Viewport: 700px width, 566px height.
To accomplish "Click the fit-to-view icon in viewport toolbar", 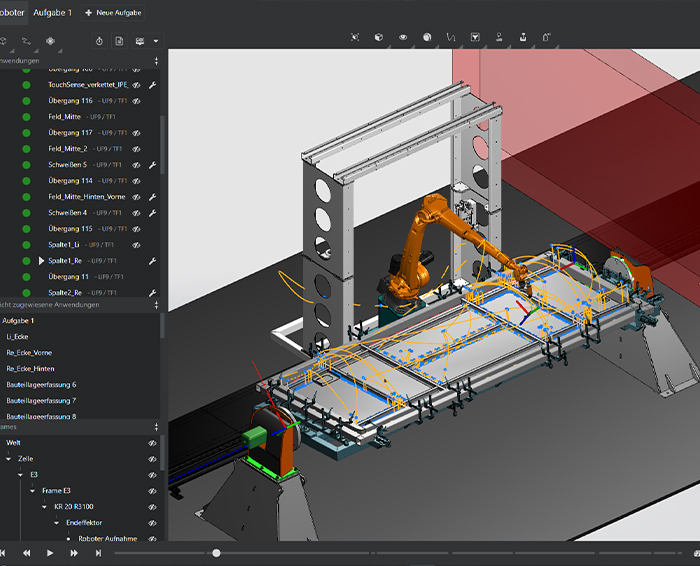I will coord(355,37).
